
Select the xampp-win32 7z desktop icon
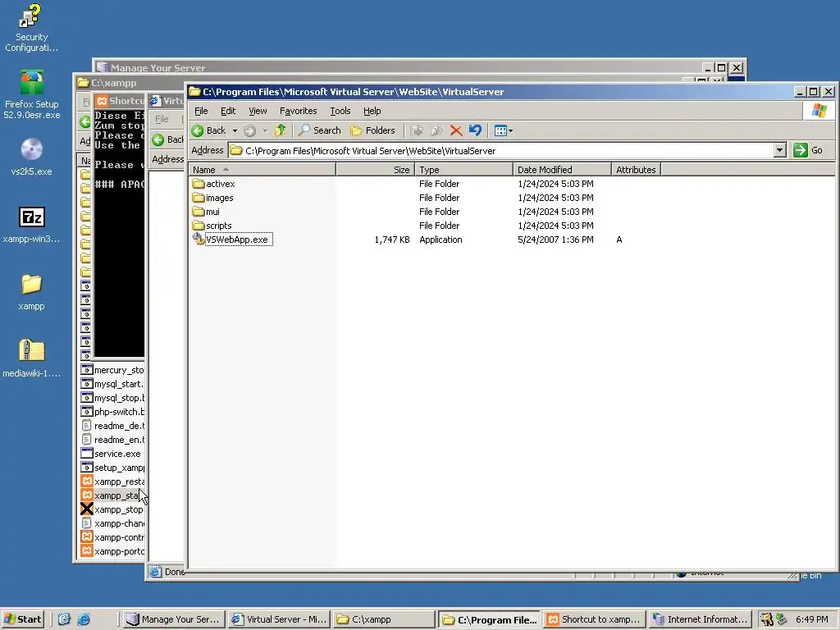click(31, 225)
